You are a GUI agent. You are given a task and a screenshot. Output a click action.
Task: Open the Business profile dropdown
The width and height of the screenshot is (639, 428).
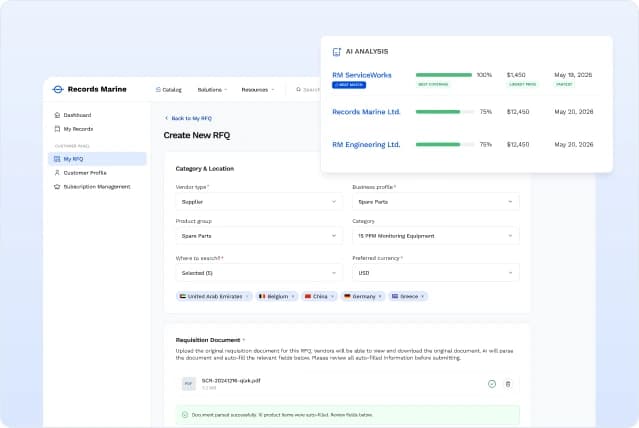click(436, 202)
